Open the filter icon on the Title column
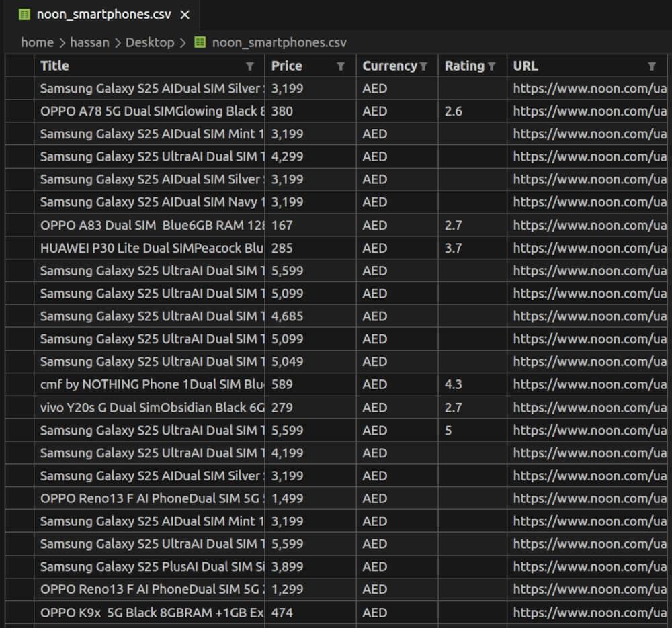This screenshot has width=672, height=628. pos(250,66)
